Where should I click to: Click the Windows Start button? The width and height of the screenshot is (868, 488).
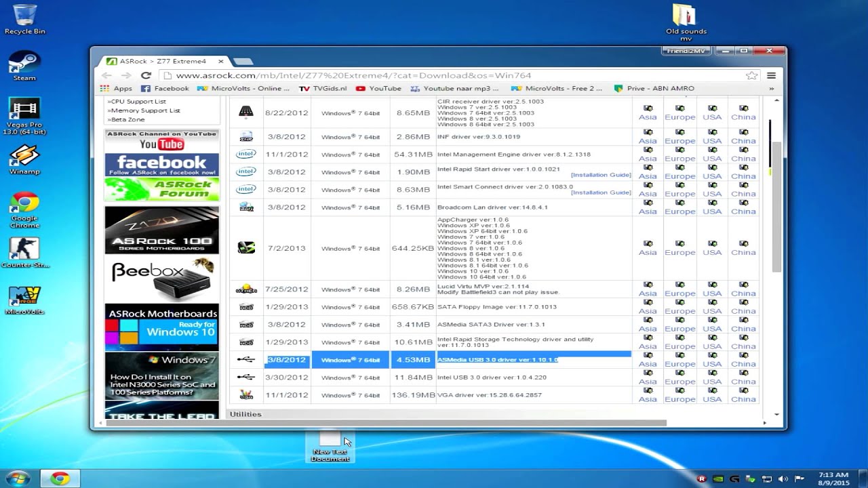coord(18,478)
